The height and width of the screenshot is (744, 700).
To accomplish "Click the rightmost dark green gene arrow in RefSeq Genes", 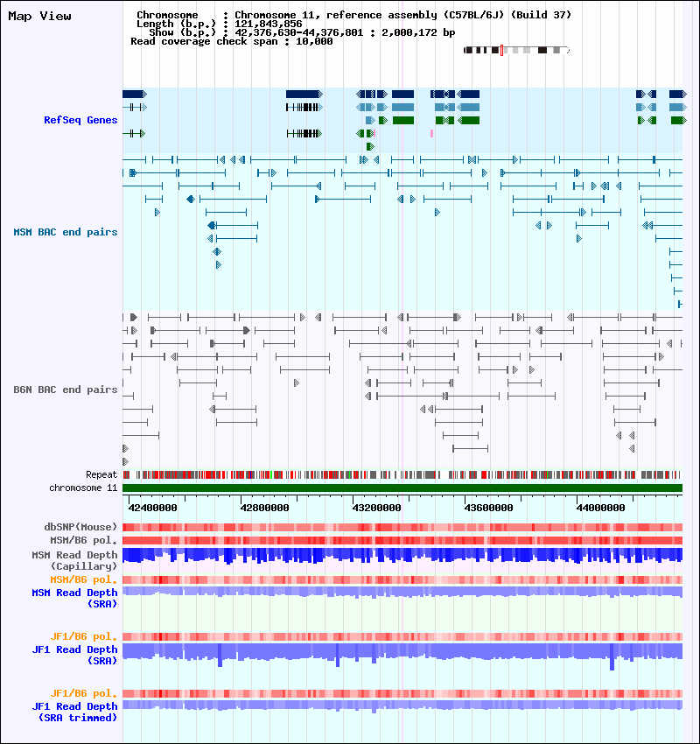I will tap(679, 121).
